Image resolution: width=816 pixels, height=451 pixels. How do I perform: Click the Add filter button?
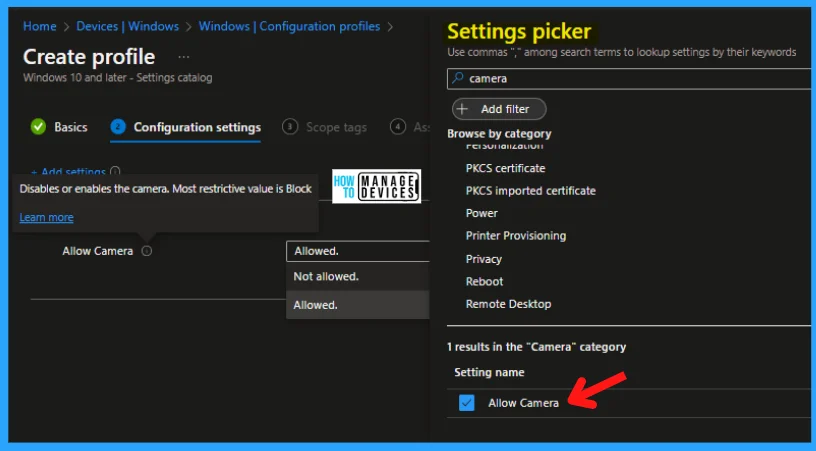499,109
